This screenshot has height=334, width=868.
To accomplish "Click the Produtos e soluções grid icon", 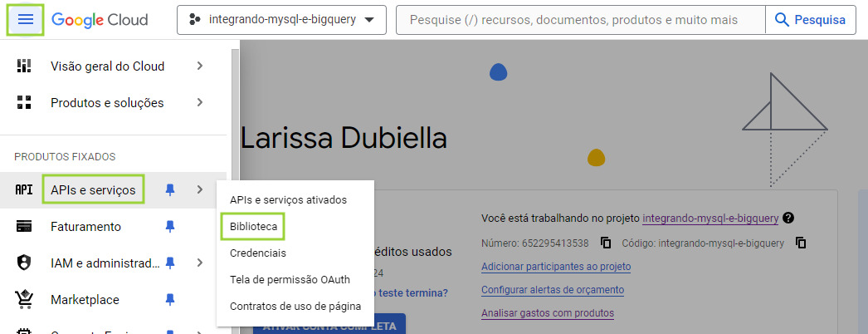I will click(24, 102).
